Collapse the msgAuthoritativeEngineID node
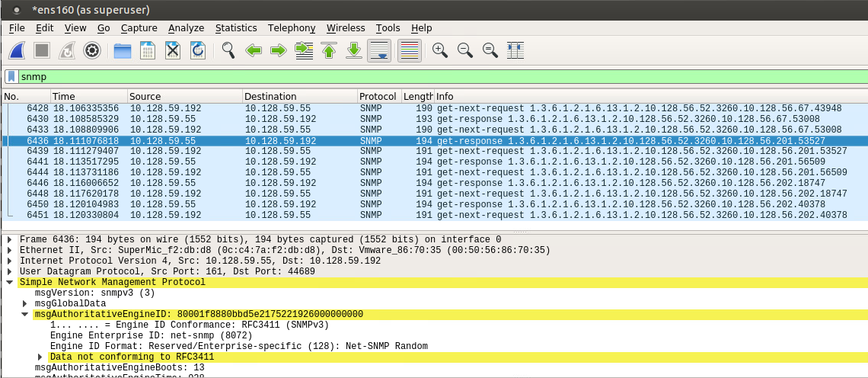 [24, 314]
